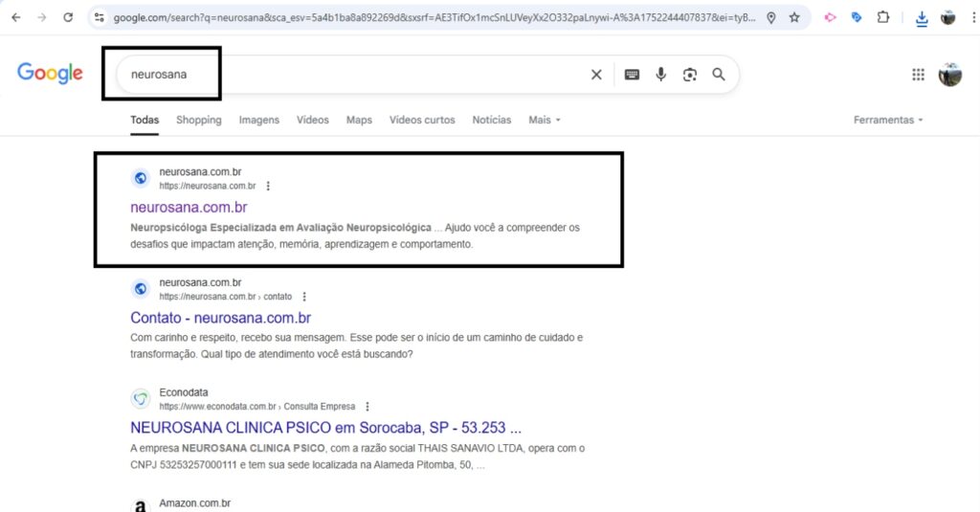This screenshot has width=980, height=512.
Task: Reload the page with refresh icon
Action: [x=68, y=17]
